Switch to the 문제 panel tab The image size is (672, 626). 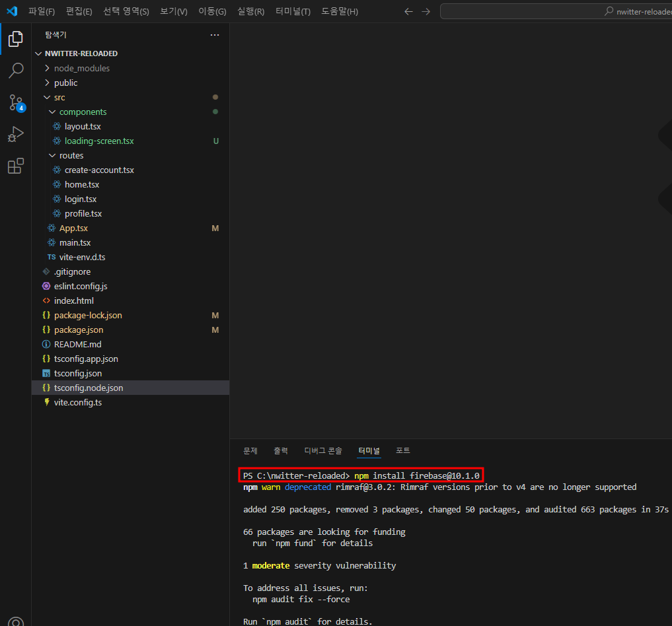(x=250, y=451)
